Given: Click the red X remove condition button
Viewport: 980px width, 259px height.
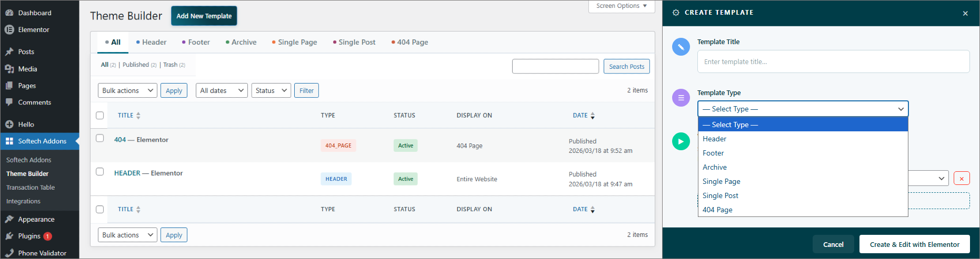Looking at the screenshot, I should click(x=962, y=179).
